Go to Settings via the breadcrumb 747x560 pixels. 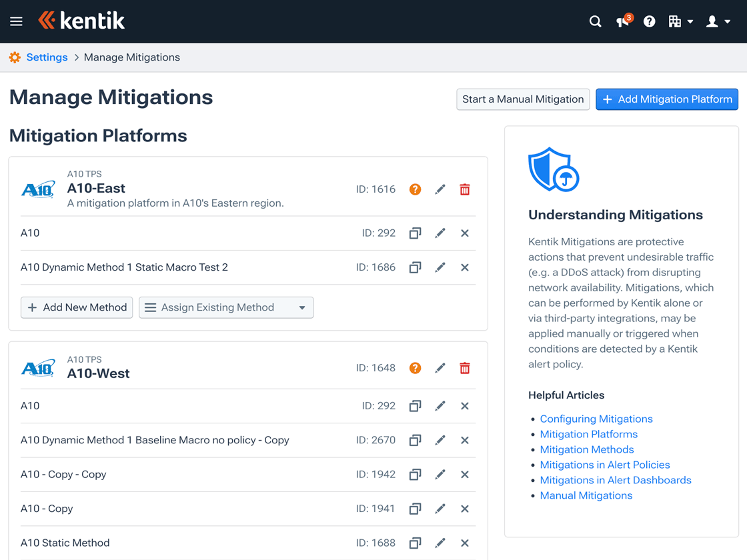click(x=47, y=57)
